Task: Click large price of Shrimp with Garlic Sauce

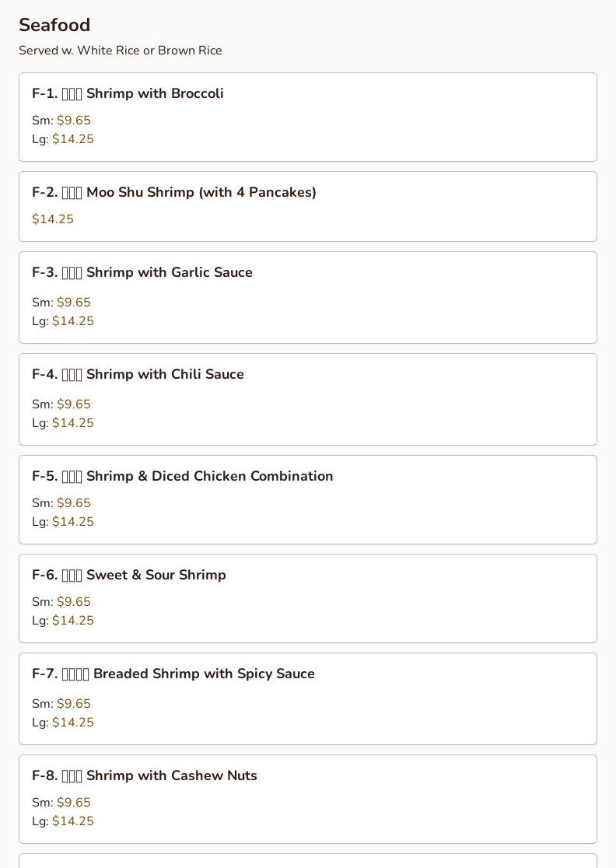Action: [x=73, y=321]
